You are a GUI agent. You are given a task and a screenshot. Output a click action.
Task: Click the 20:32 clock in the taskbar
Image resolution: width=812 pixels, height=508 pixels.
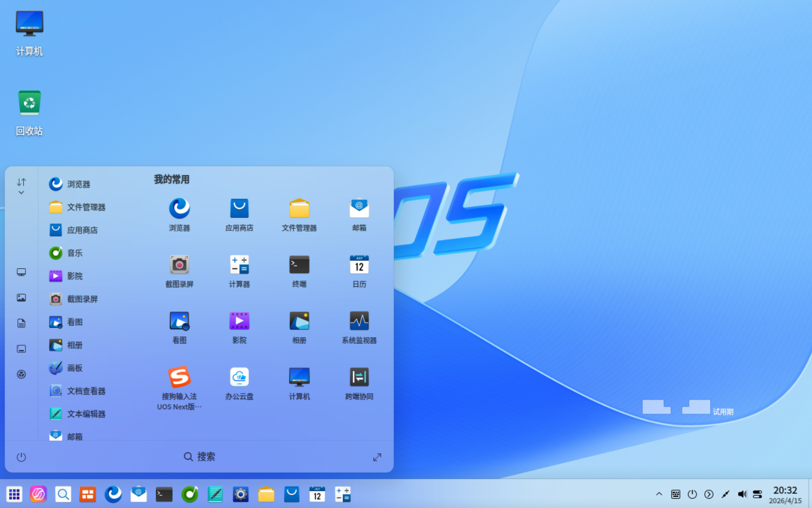[x=785, y=494]
